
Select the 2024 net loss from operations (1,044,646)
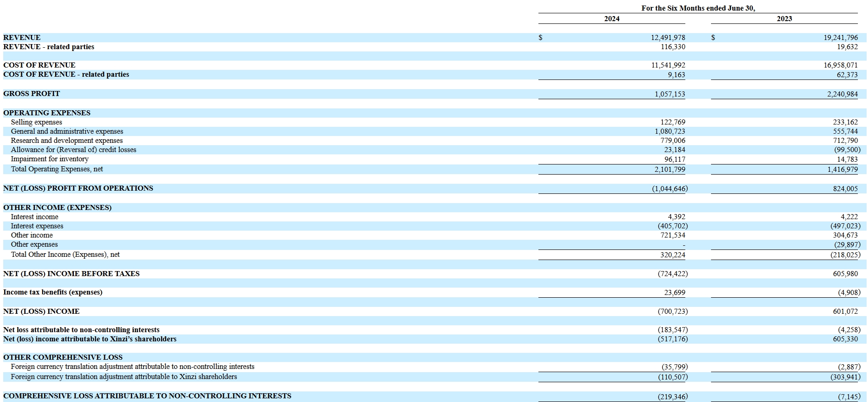pyautogui.click(x=670, y=188)
